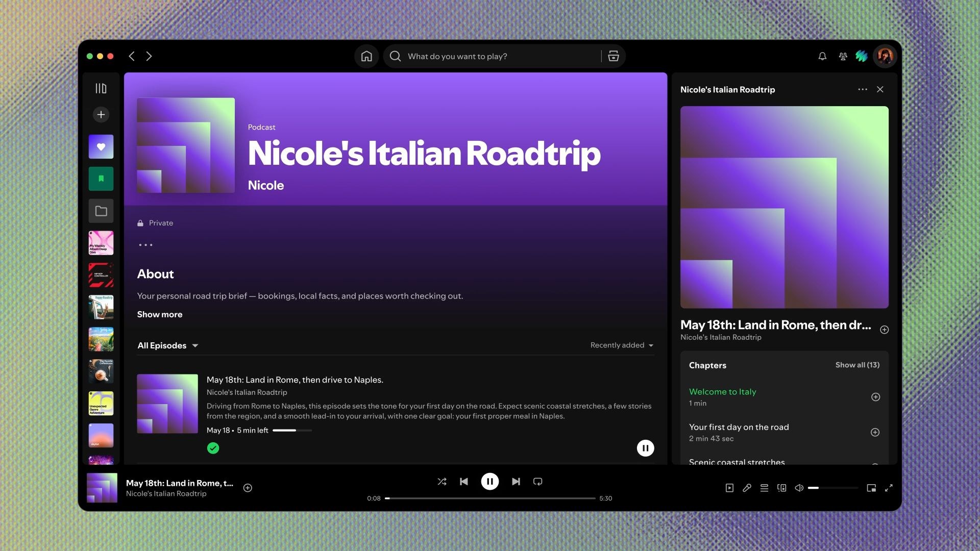
Task: Open the queue icon
Action: click(764, 488)
